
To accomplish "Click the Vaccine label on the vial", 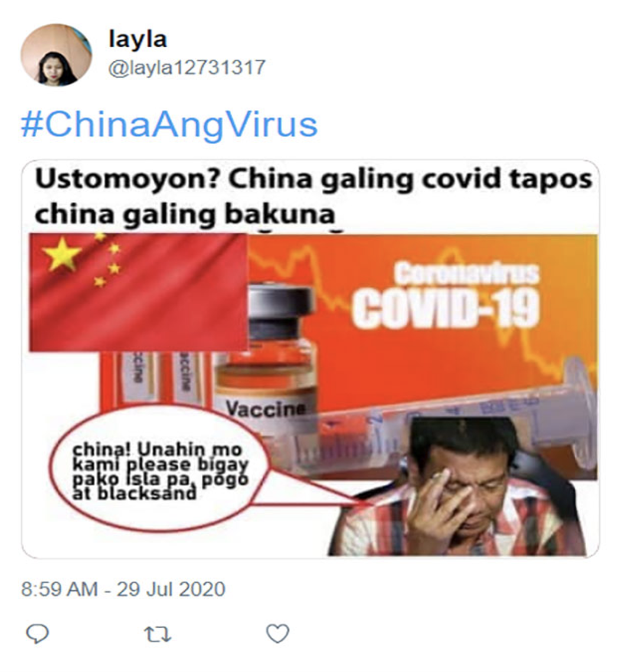I will pyautogui.click(x=266, y=409).
